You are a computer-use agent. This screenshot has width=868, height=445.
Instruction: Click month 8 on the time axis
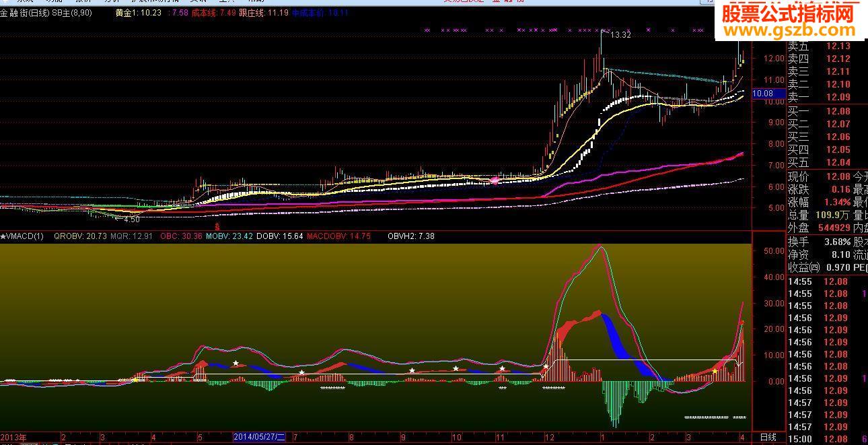click(x=352, y=438)
